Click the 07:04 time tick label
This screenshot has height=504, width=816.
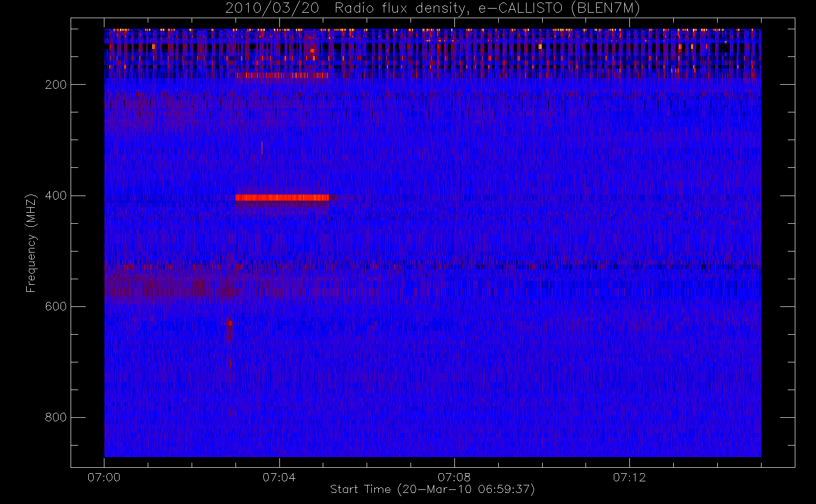[279, 477]
